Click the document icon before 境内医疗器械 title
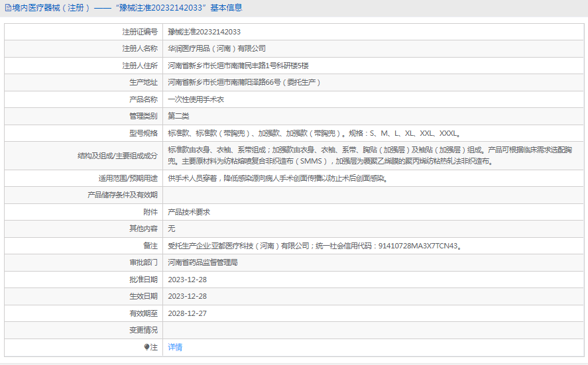This screenshot has height=365, width=588. click(8, 8)
